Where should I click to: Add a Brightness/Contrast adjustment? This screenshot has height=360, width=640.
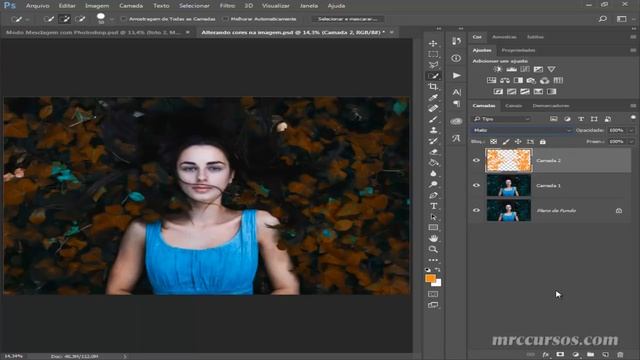pyautogui.click(x=498, y=69)
